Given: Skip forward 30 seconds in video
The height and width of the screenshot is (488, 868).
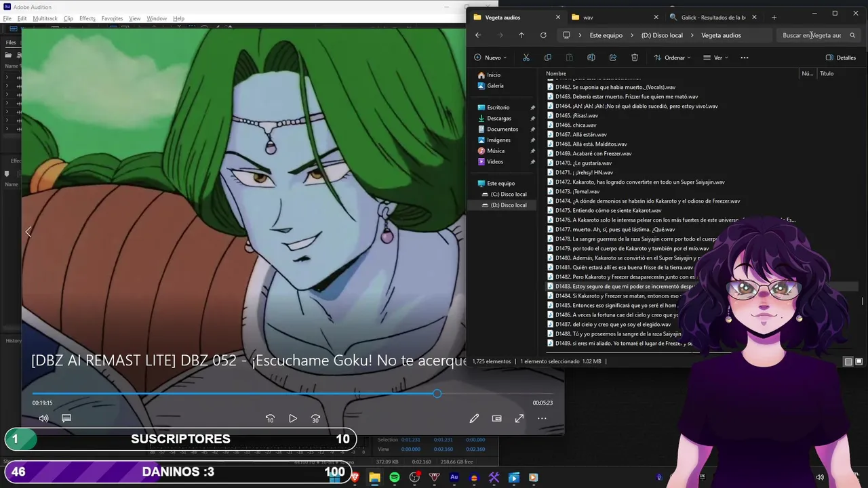Looking at the screenshot, I should [x=315, y=419].
